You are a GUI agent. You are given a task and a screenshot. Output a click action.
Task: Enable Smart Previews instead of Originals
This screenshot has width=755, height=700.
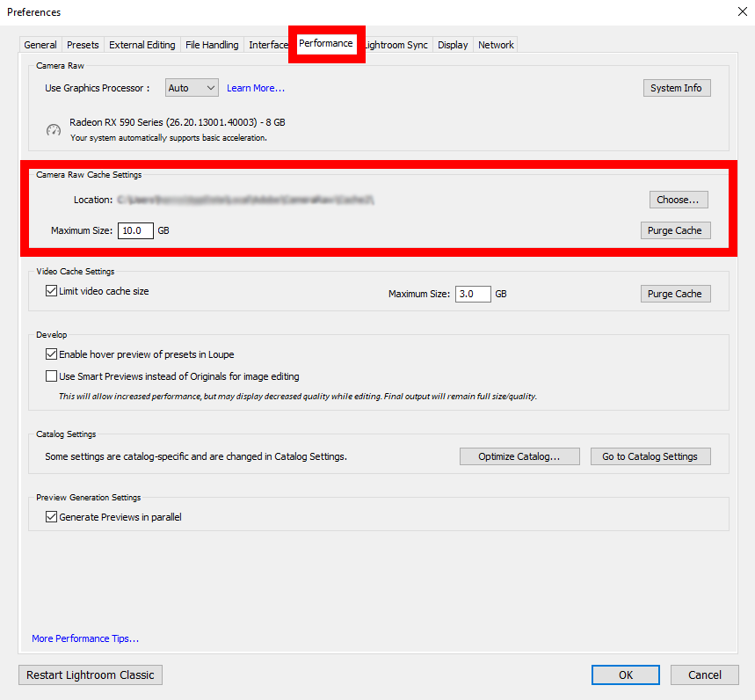[x=51, y=376]
